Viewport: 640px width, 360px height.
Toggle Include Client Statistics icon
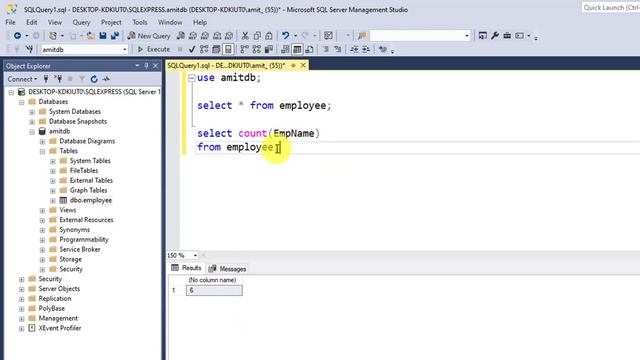(269, 49)
